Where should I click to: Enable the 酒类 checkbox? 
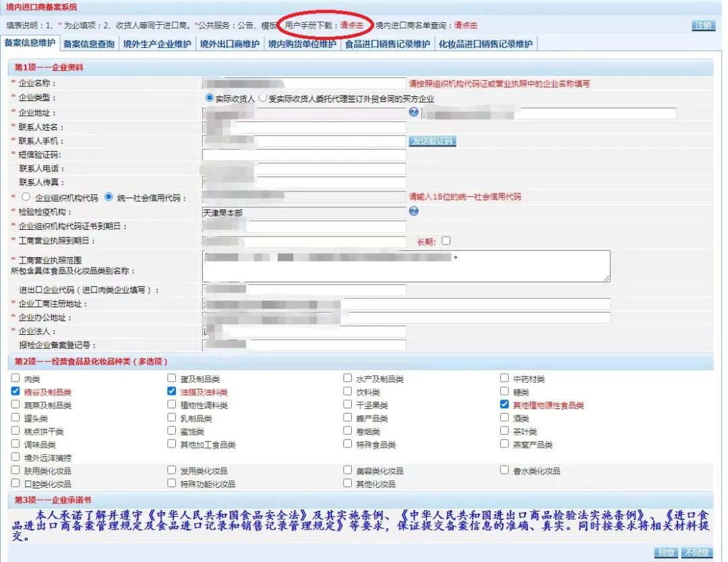point(505,418)
